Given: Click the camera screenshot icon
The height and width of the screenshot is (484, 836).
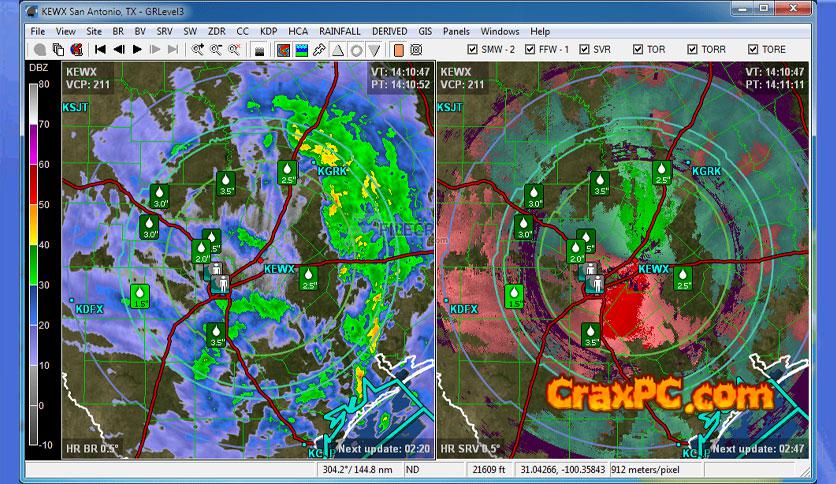Looking at the screenshot, I should 260,49.
